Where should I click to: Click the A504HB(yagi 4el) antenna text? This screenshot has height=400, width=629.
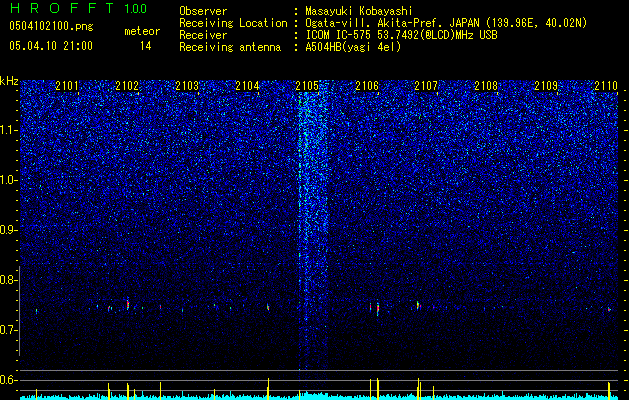[353, 47]
